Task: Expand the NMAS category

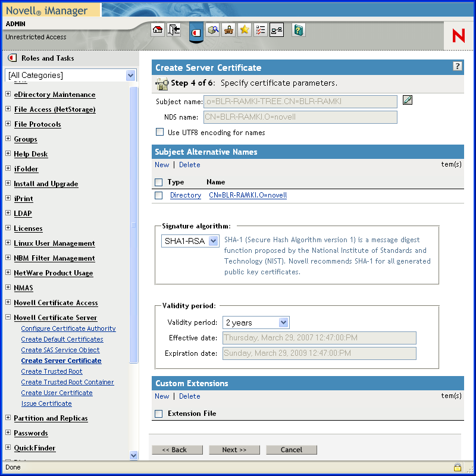Action: point(8,287)
